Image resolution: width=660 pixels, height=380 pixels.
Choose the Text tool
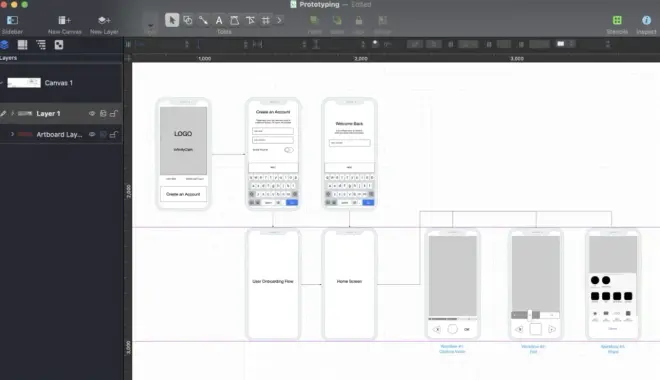[x=219, y=20]
